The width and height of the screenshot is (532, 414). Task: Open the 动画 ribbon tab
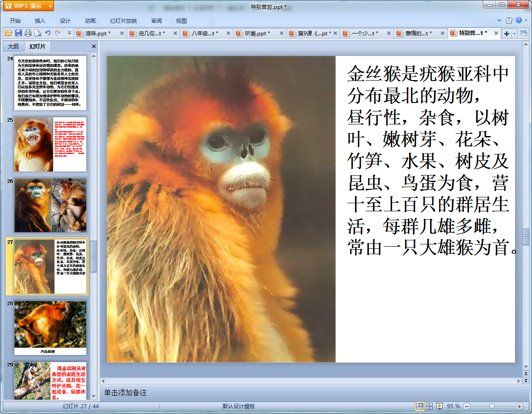[90, 21]
